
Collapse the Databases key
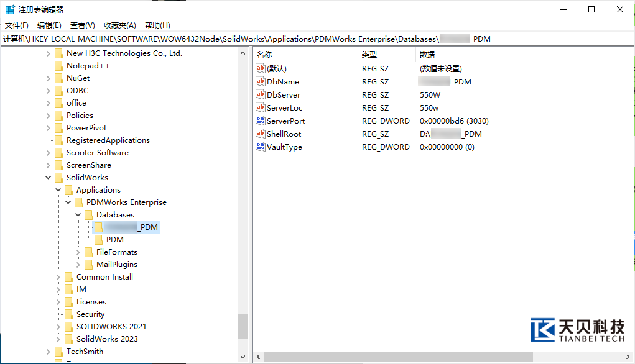tap(78, 215)
